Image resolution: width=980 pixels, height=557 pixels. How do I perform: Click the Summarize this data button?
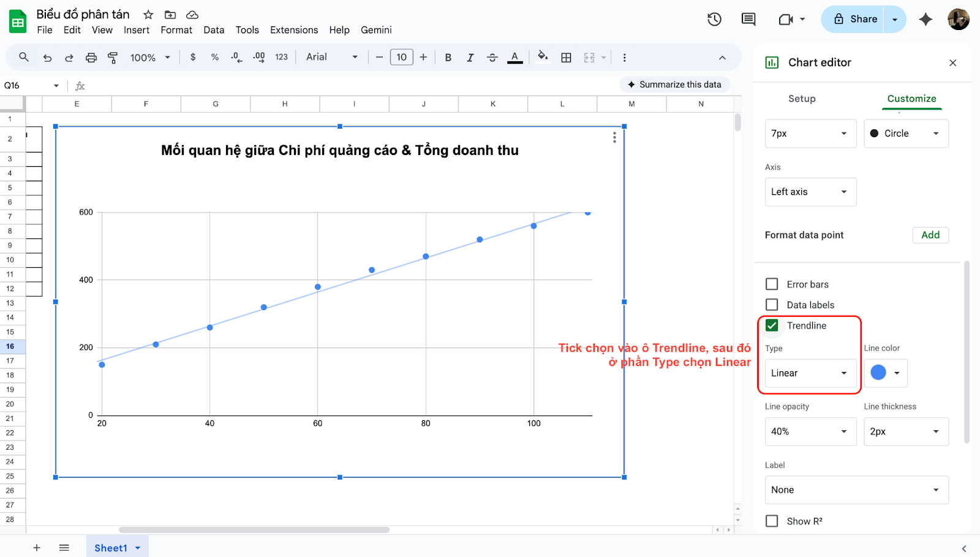pyautogui.click(x=674, y=85)
